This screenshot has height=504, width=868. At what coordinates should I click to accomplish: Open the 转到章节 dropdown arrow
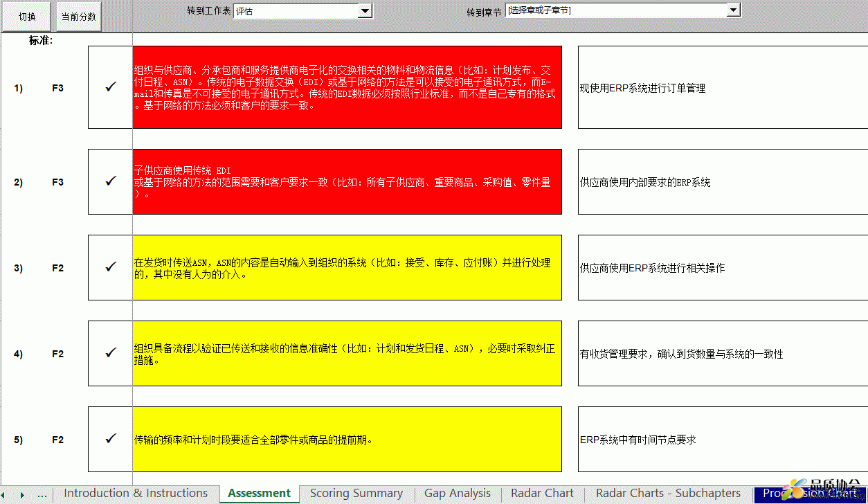point(734,10)
